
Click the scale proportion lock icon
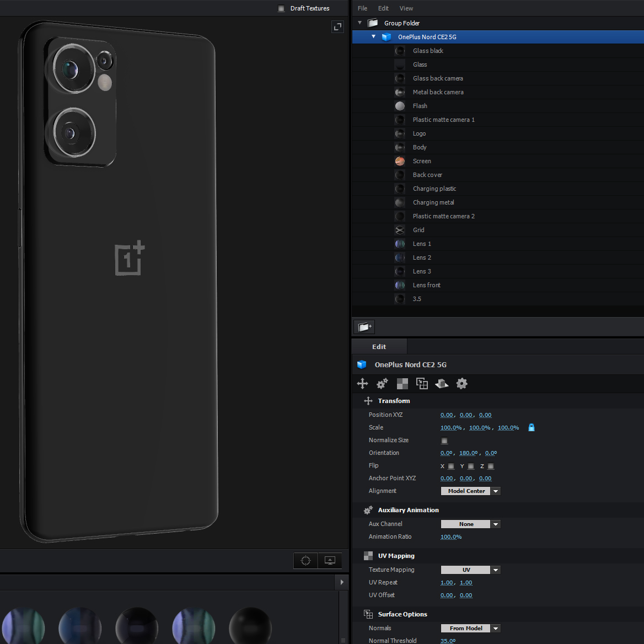[x=531, y=427]
